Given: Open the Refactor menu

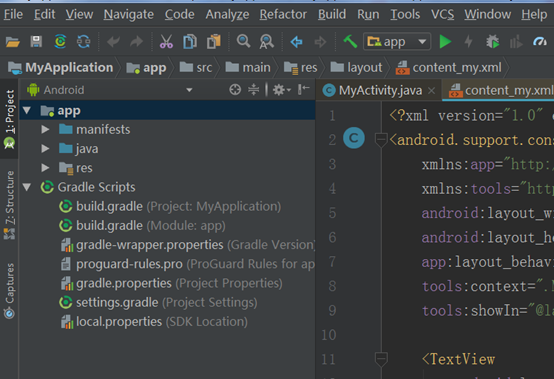Looking at the screenshot, I should pyautogui.click(x=283, y=14).
